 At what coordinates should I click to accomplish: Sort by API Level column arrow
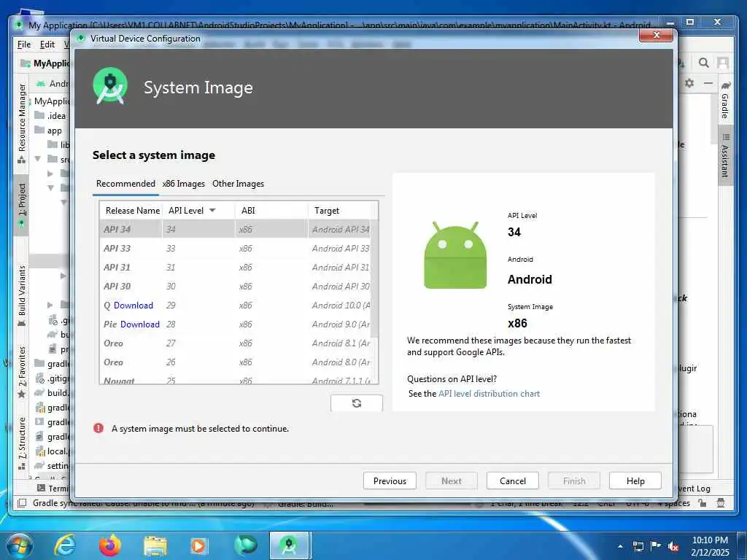pyautogui.click(x=212, y=211)
